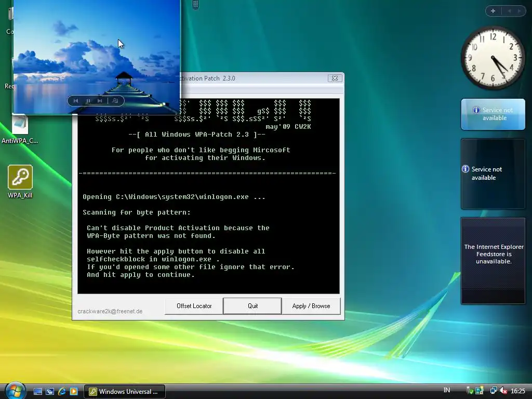
Task: Click sidebar next gadgets page arrow
Action: tap(519, 11)
